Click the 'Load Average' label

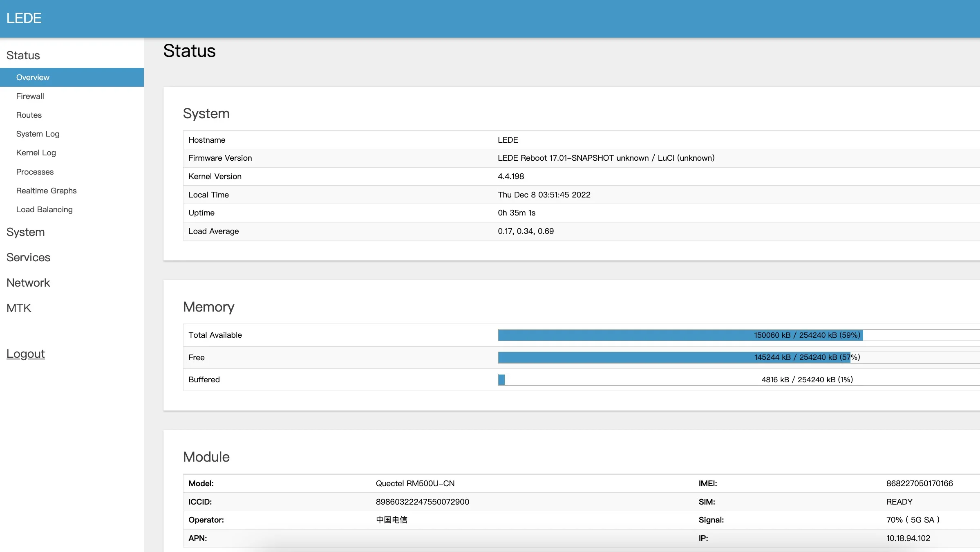tap(213, 231)
